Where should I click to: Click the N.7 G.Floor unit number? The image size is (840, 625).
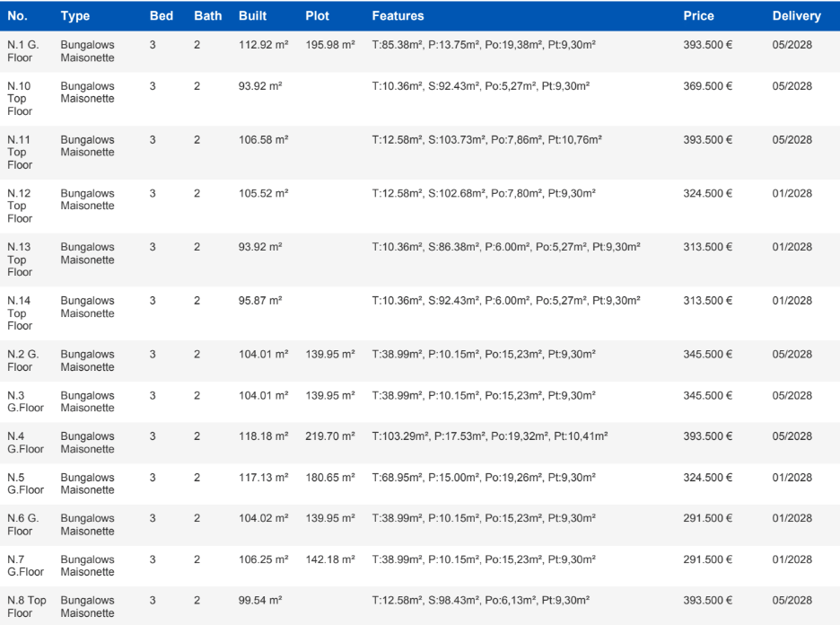(25, 566)
